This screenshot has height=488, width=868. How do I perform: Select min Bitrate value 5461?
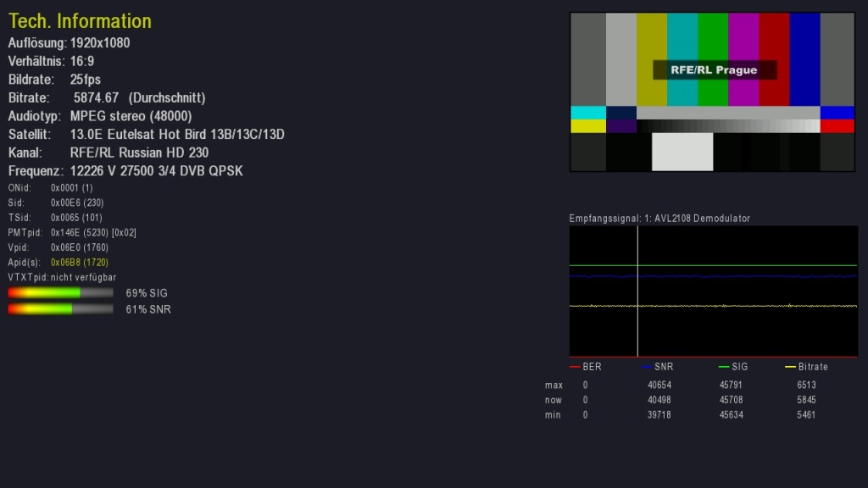click(x=807, y=415)
